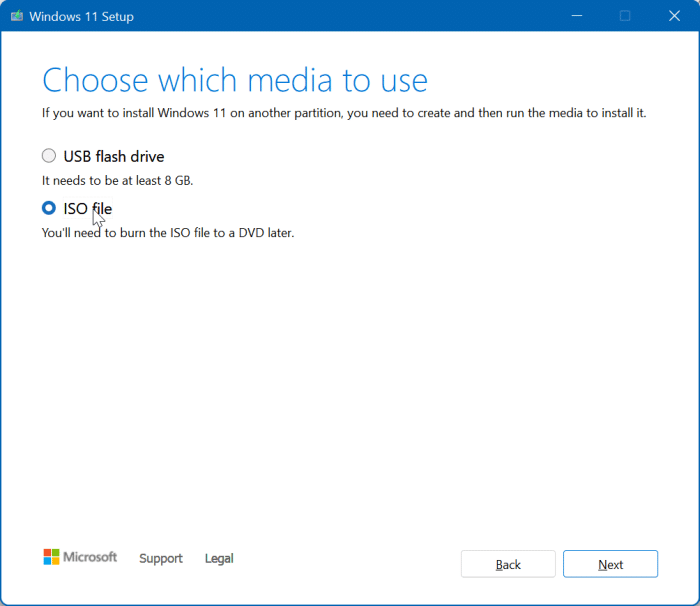The width and height of the screenshot is (700, 606).
Task: Click the disabled maximize window button
Action: point(625,16)
